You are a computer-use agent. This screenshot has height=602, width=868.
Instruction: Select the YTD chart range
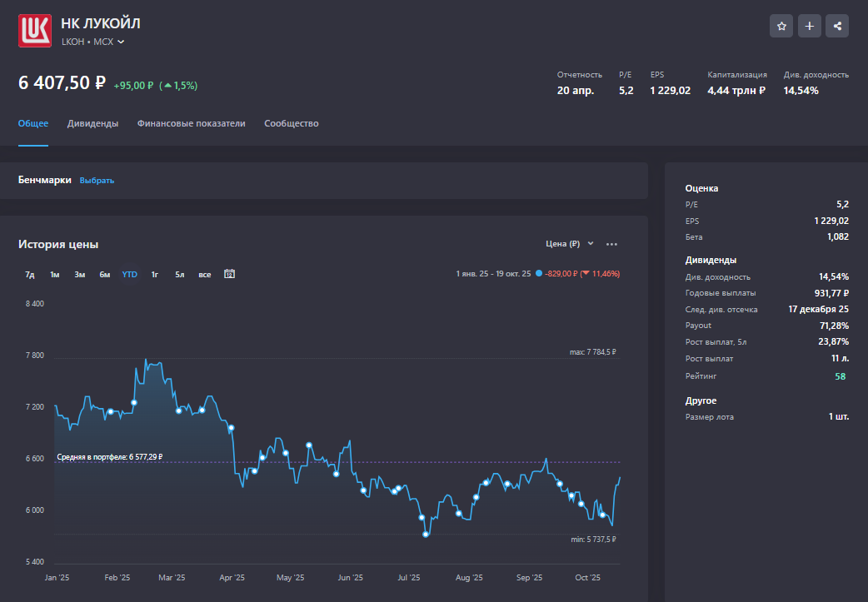[x=130, y=274]
